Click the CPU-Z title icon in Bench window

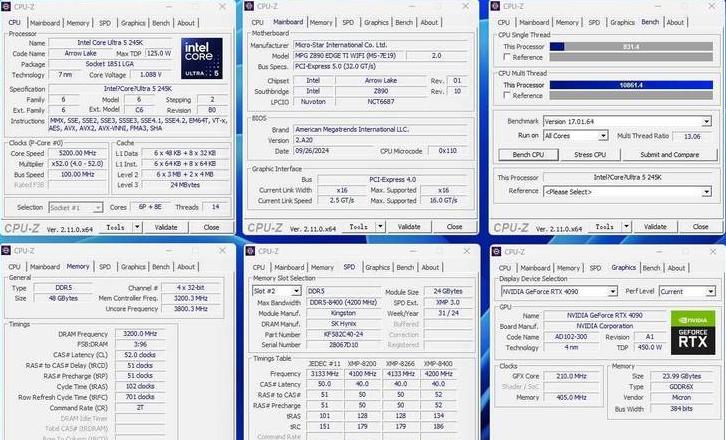click(x=495, y=6)
